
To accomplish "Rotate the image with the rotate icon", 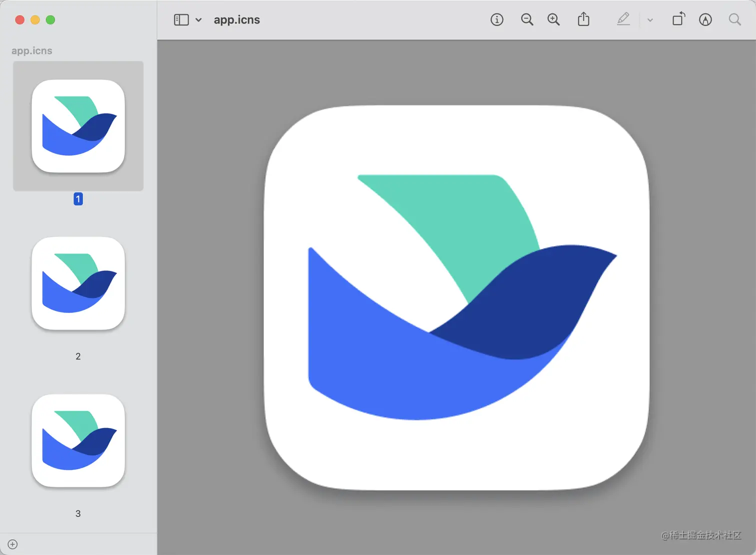I will pyautogui.click(x=678, y=19).
